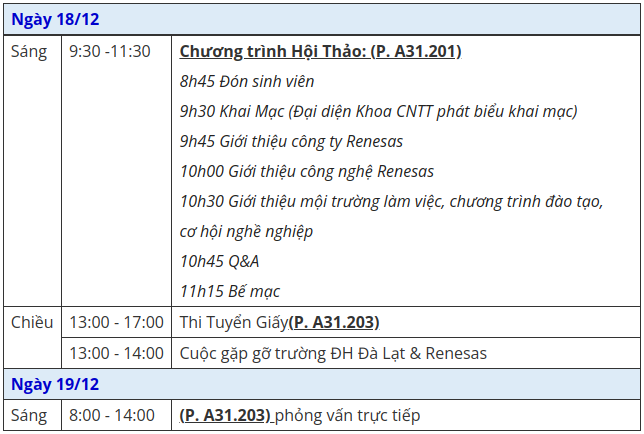This screenshot has height=434, width=644.
Task: Click the '9h30 Khai Mạc' line
Action: (x=378, y=111)
